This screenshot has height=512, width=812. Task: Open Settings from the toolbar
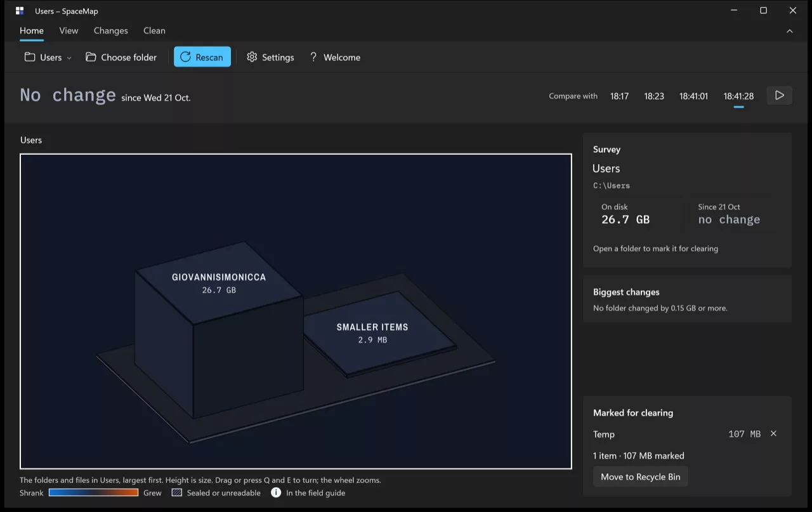(x=271, y=57)
